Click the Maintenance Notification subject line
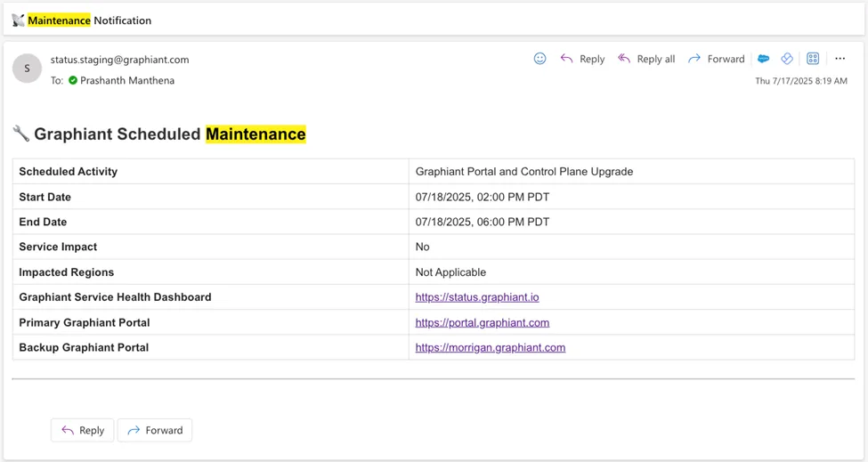 point(90,20)
